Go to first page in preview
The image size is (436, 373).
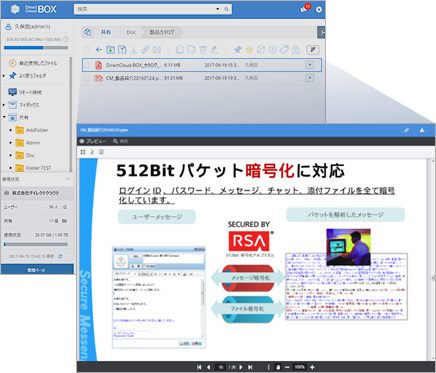[199, 367]
